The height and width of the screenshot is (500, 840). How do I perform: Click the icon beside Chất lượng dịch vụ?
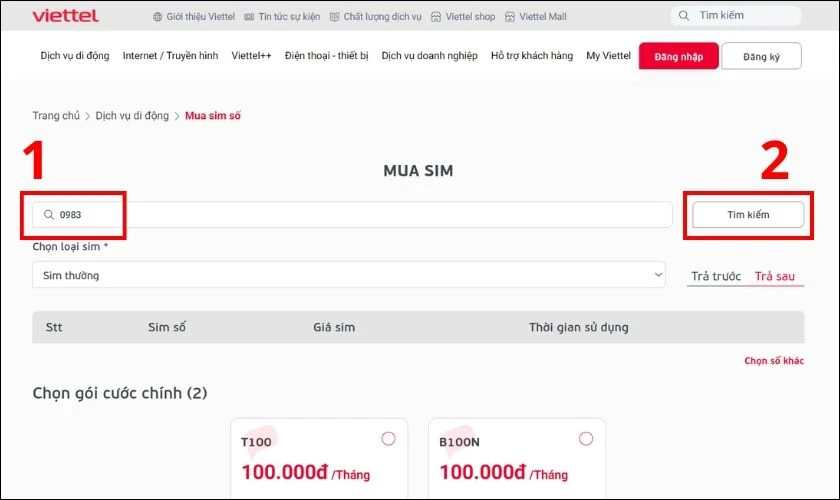[x=334, y=17]
